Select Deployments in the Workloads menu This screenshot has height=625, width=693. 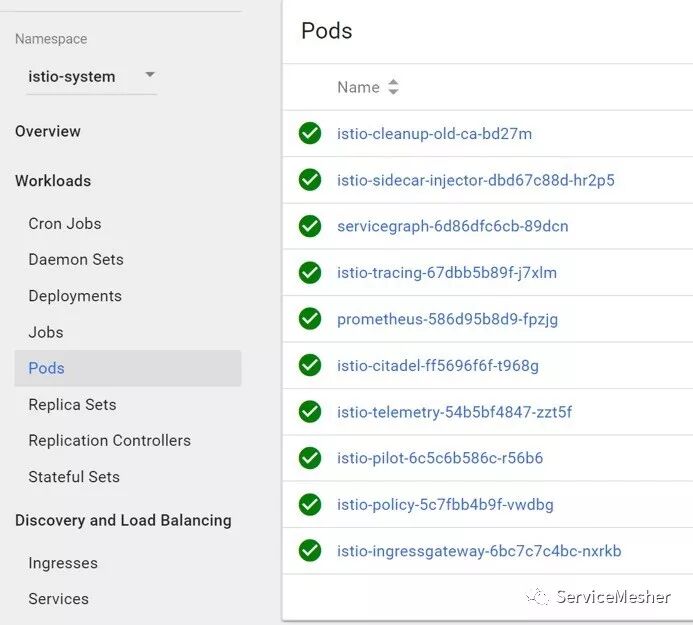[x=75, y=296]
